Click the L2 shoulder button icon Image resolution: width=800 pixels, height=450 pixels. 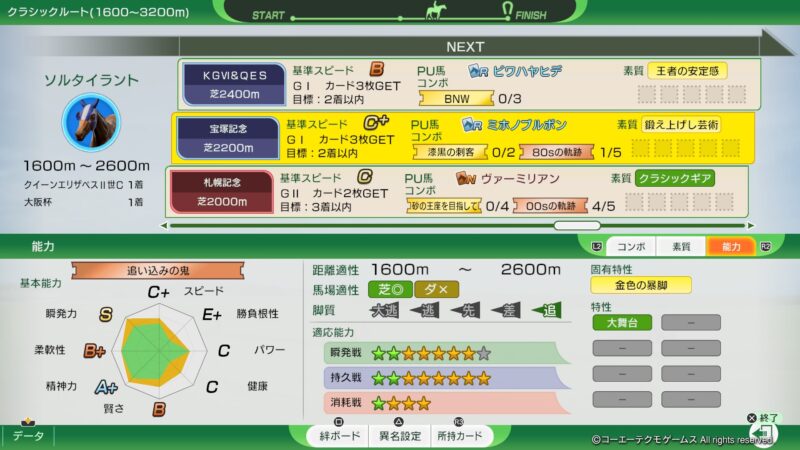pos(597,246)
